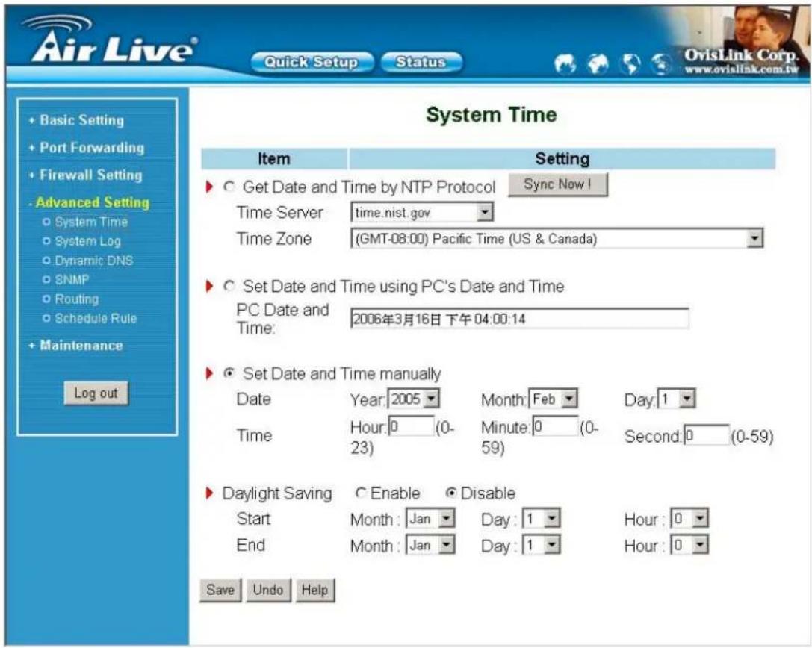Enable Daylight Saving
Image resolution: width=812 pixels, height=648 pixels.
tap(361, 493)
